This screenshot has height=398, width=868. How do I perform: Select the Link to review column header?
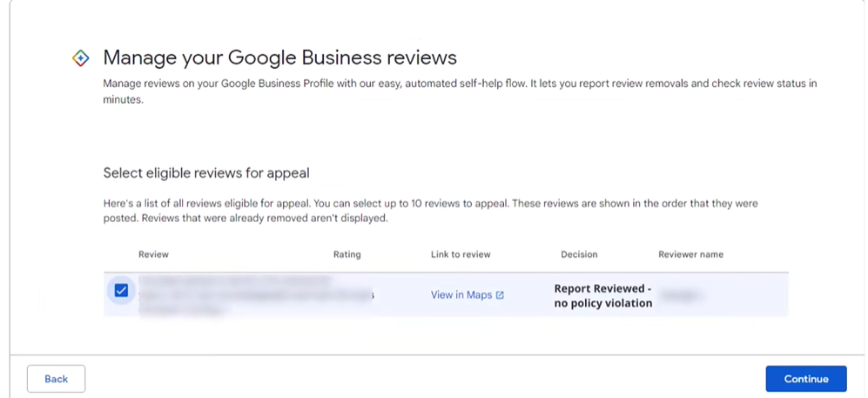[461, 254]
